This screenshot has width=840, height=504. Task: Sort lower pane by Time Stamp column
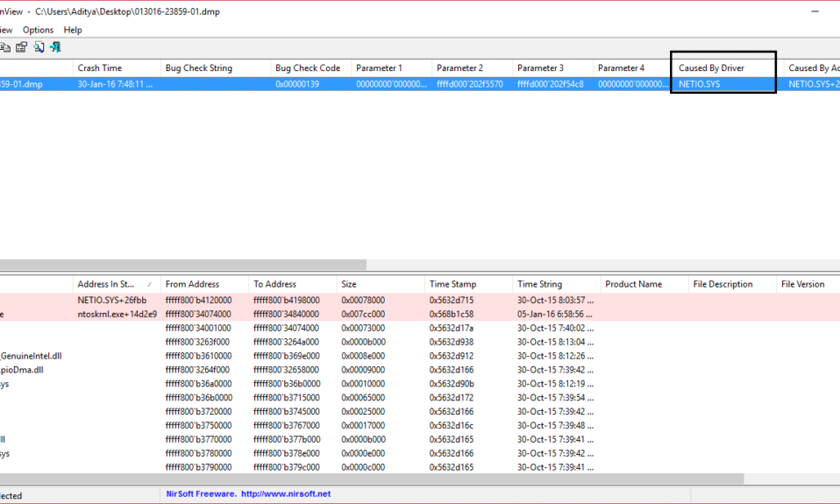tap(451, 284)
